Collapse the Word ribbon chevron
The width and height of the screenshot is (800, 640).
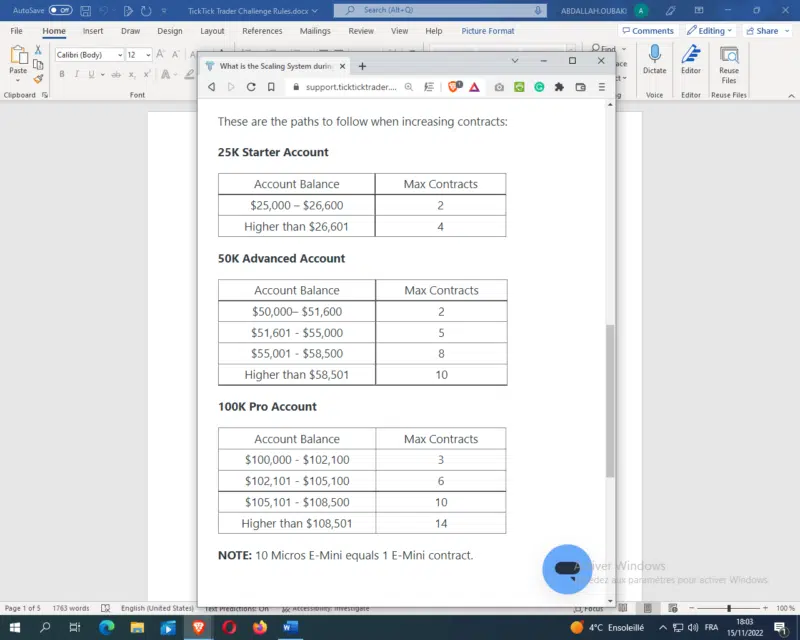791,95
